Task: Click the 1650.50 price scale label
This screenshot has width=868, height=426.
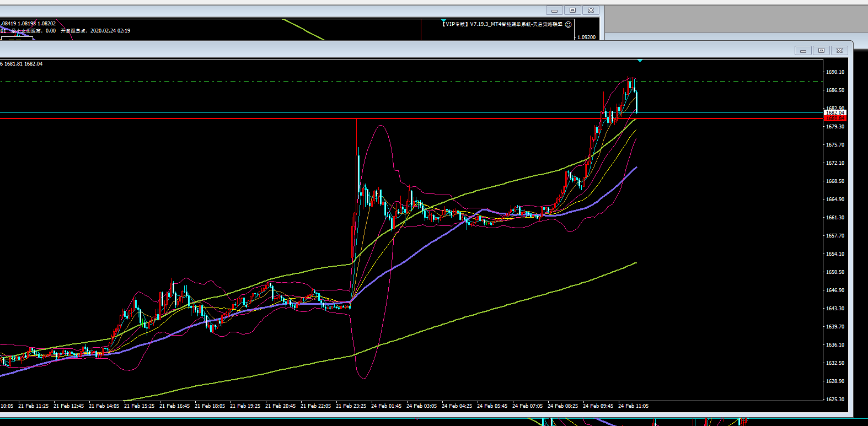Action: click(x=835, y=272)
